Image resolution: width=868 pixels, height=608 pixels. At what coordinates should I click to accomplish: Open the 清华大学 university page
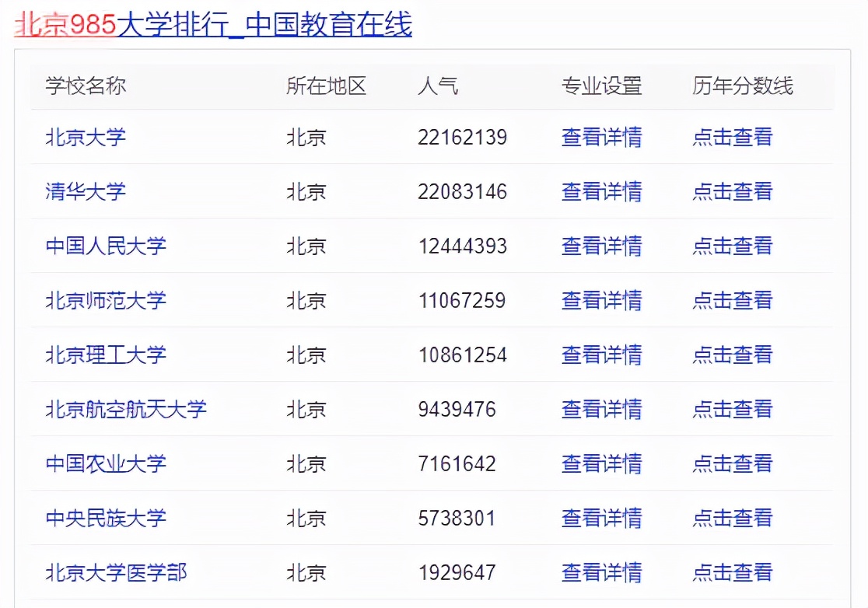click(86, 191)
